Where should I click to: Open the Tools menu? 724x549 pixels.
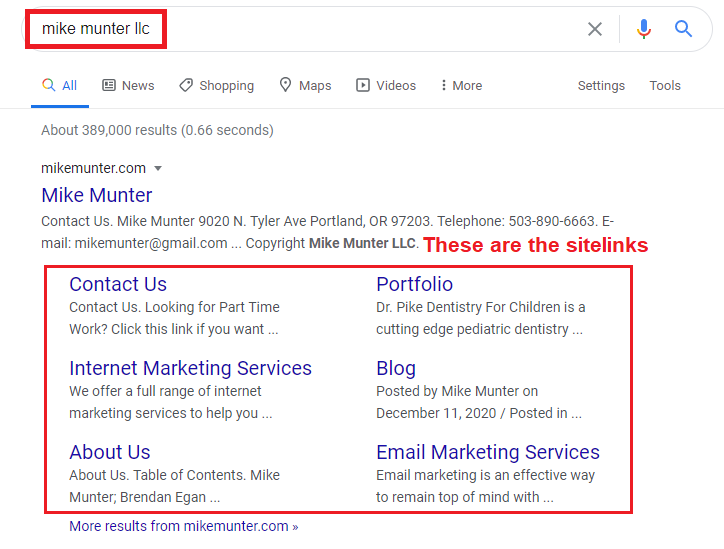665,85
